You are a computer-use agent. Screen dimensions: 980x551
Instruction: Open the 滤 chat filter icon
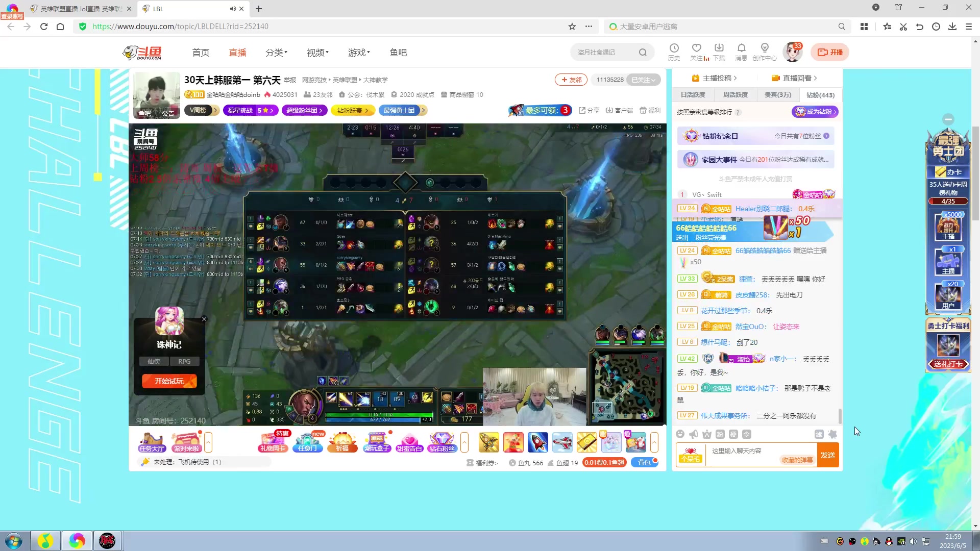point(819,434)
